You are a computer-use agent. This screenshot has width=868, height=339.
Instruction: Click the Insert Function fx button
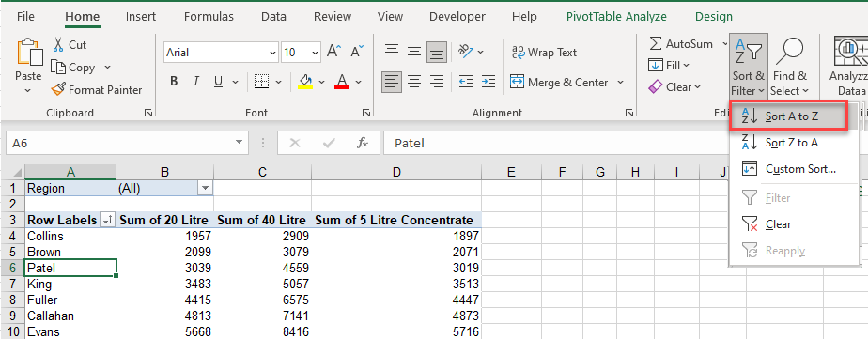pos(363,144)
